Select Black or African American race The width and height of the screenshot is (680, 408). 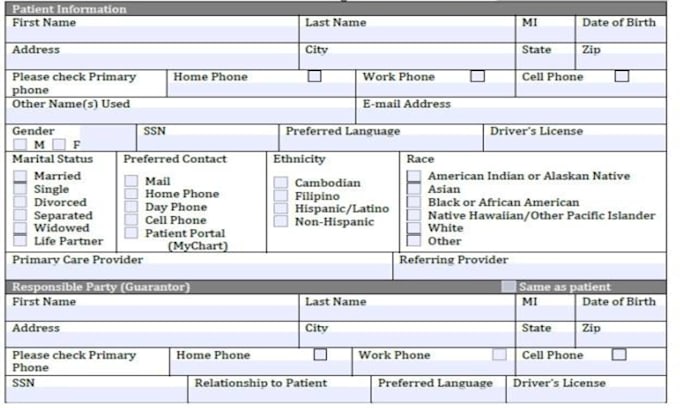click(414, 202)
